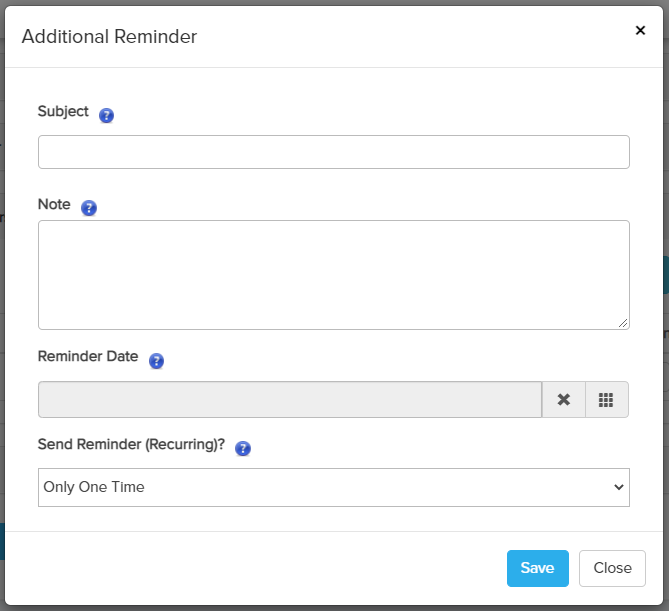Screen dimensions: 669x611
Task: Click the Reminder Date input box
Action: coord(290,400)
